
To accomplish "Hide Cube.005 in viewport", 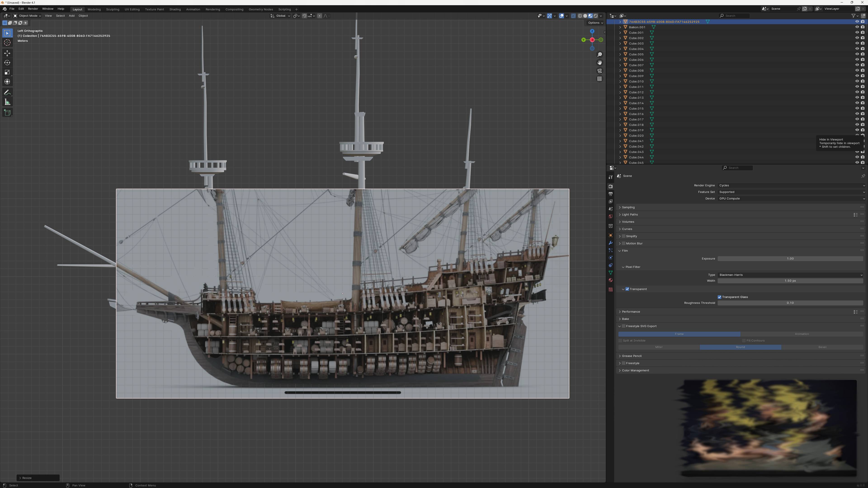I will point(857,54).
